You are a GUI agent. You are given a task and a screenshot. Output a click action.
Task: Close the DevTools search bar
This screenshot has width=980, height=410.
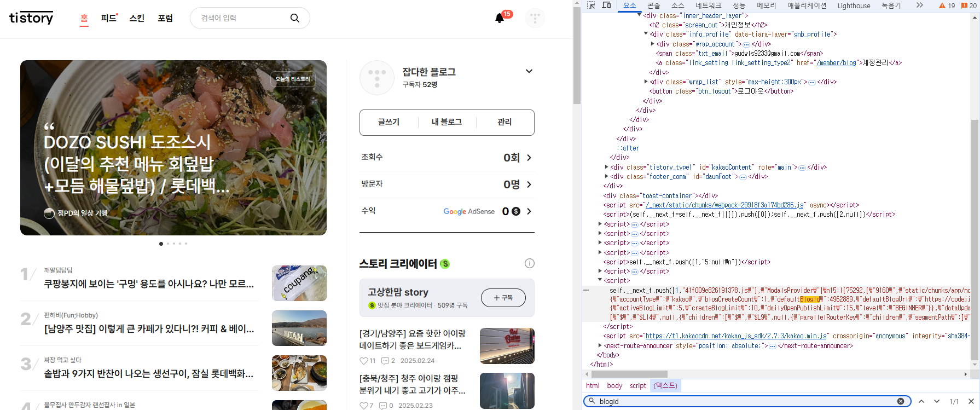click(971, 401)
